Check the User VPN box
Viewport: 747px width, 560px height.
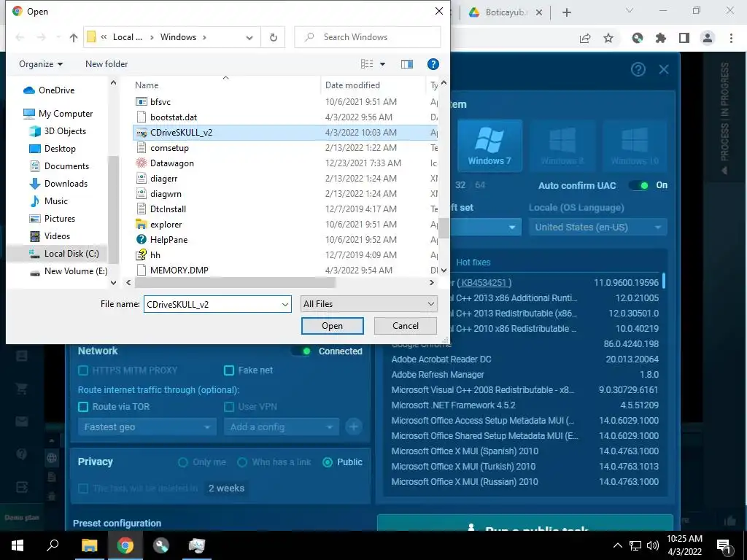[229, 407]
